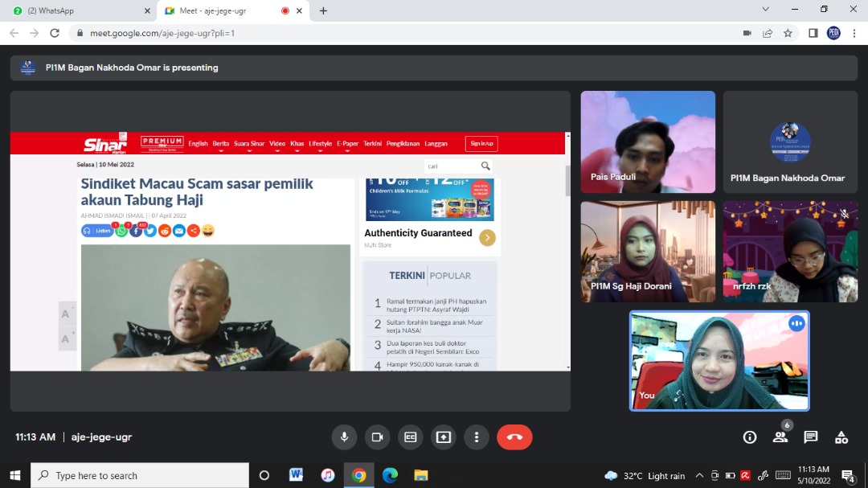Open the chat with everyone panel

pyautogui.click(x=811, y=437)
